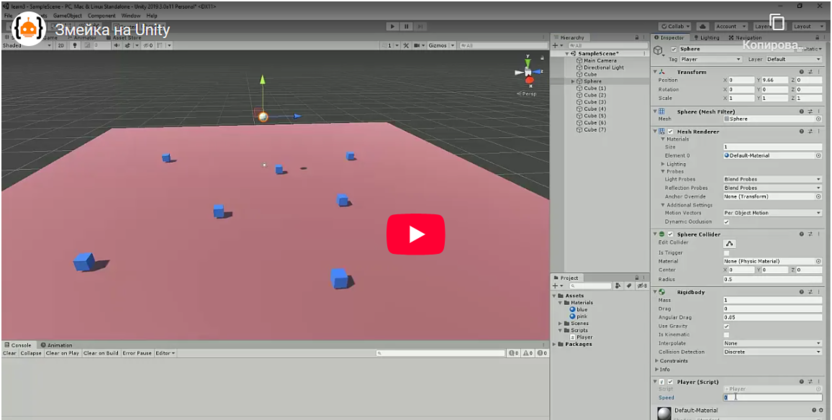Toggle Player (Script) enabled checkbox

[671, 382]
